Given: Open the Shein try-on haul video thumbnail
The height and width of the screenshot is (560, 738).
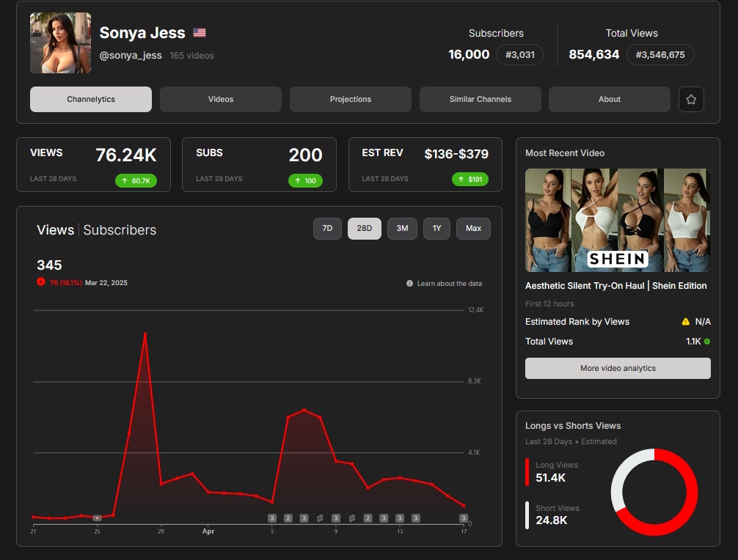Looking at the screenshot, I should [x=618, y=220].
